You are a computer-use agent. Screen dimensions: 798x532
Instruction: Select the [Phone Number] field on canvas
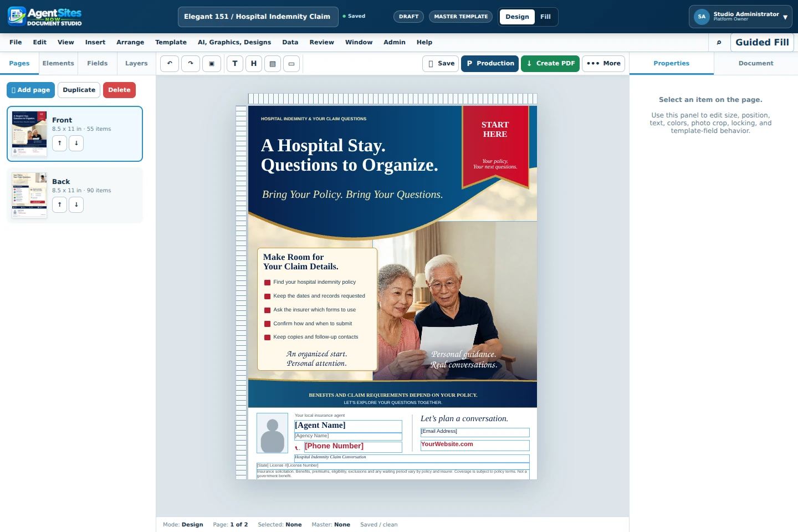pos(353,447)
